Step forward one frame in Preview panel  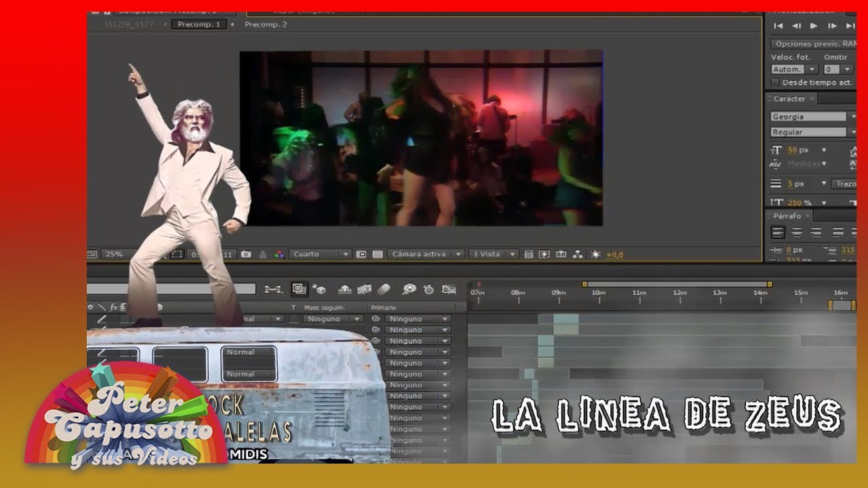pos(832,26)
